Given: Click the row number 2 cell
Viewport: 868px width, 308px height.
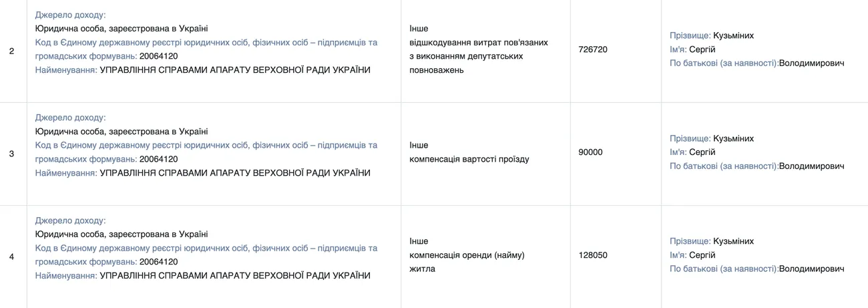Looking at the screenshot, I should click(x=12, y=50).
